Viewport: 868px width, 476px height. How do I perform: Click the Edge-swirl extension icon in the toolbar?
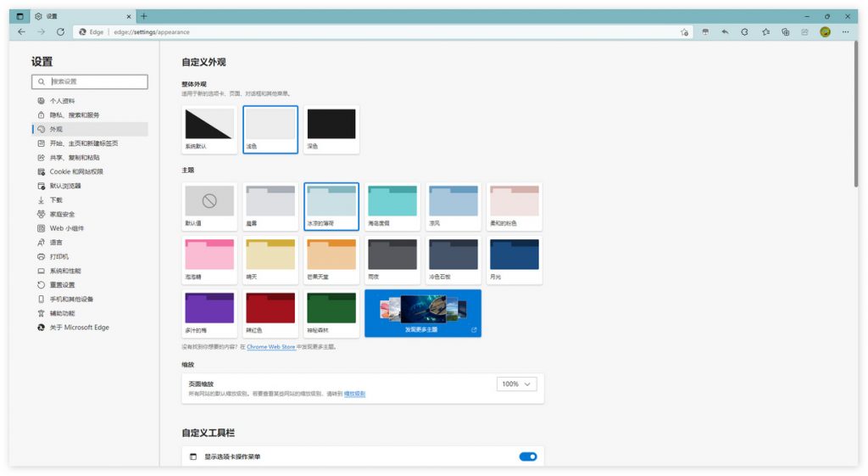(744, 32)
